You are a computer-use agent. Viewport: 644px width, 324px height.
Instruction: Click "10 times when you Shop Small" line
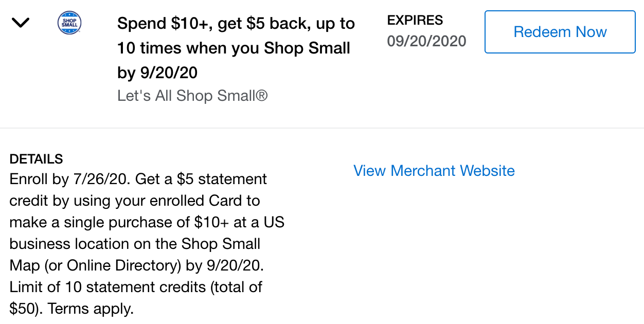pyautogui.click(x=234, y=48)
